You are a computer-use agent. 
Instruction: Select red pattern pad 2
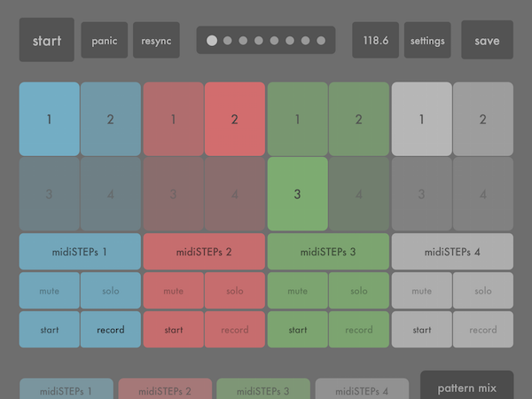(x=235, y=119)
